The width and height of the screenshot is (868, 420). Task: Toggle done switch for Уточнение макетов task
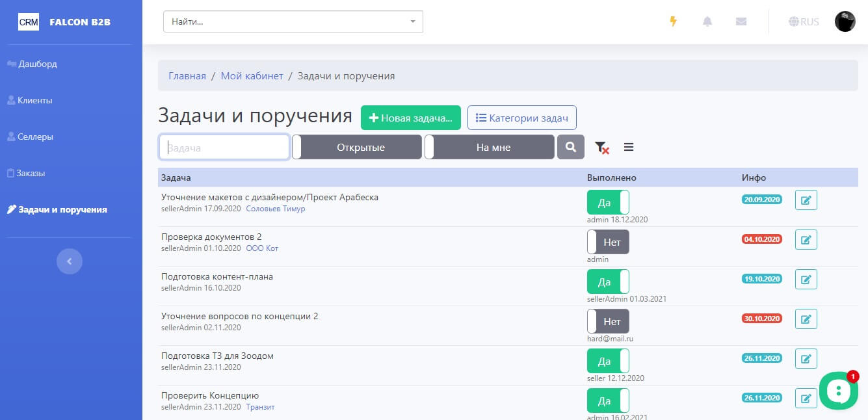[608, 202]
